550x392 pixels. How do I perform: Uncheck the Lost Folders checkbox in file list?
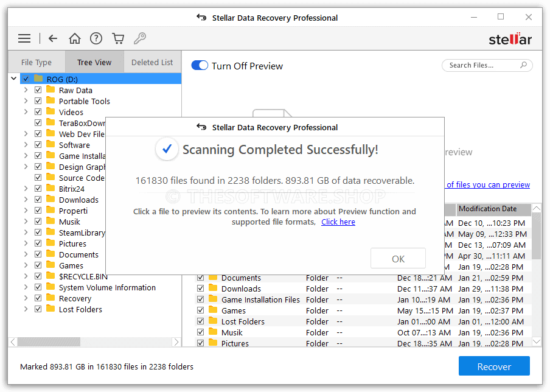(x=200, y=321)
